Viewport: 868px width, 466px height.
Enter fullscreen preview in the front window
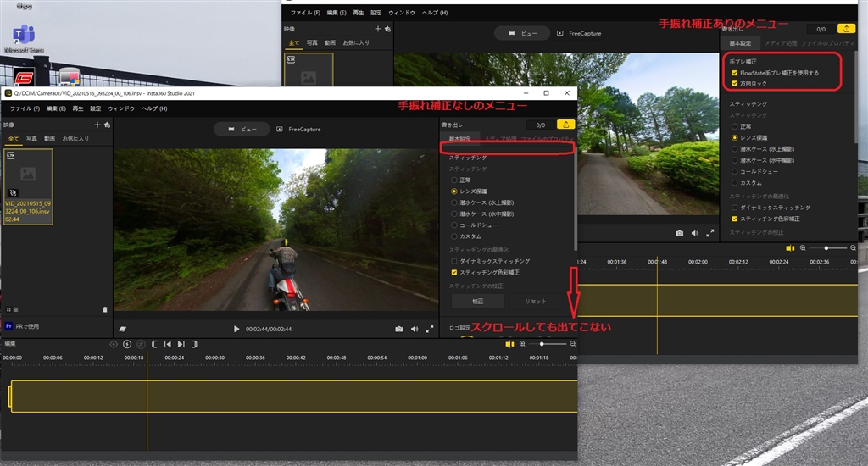pyautogui.click(x=430, y=329)
